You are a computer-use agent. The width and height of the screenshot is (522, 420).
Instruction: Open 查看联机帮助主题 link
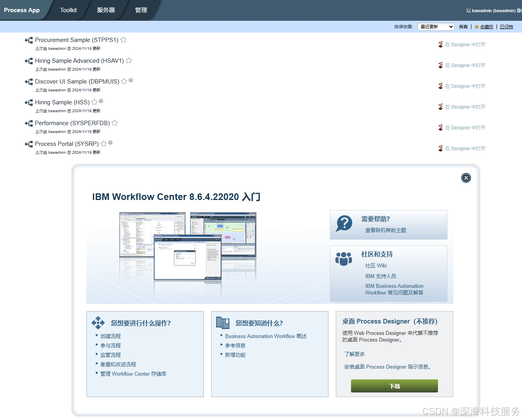[x=386, y=230]
